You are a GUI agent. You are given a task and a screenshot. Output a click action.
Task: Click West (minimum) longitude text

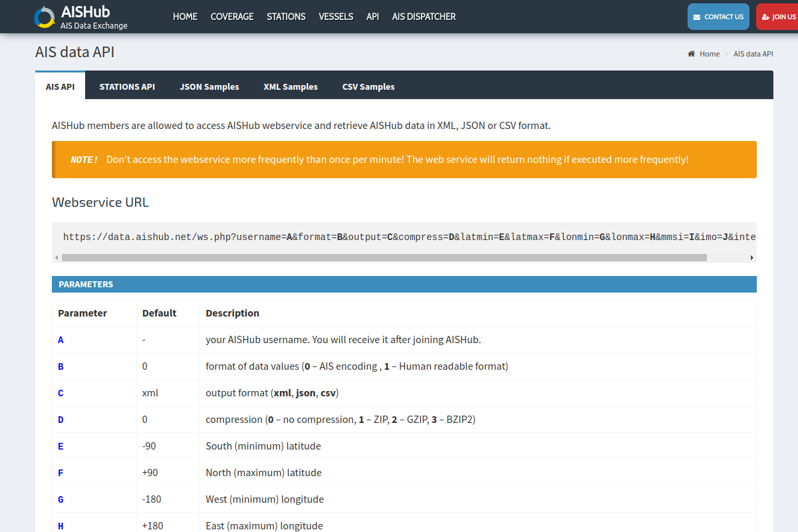point(265,499)
